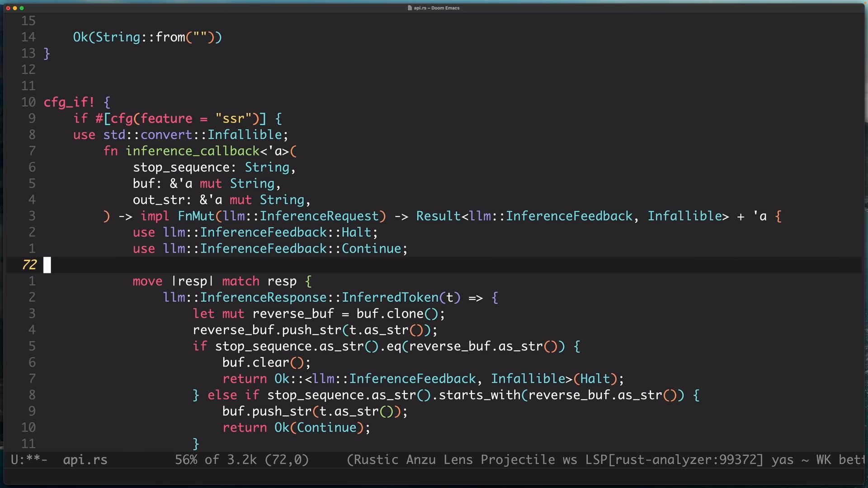
Task: Click the ws whitespace mode indicator
Action: pyautogui.click(x=570, y=460)
